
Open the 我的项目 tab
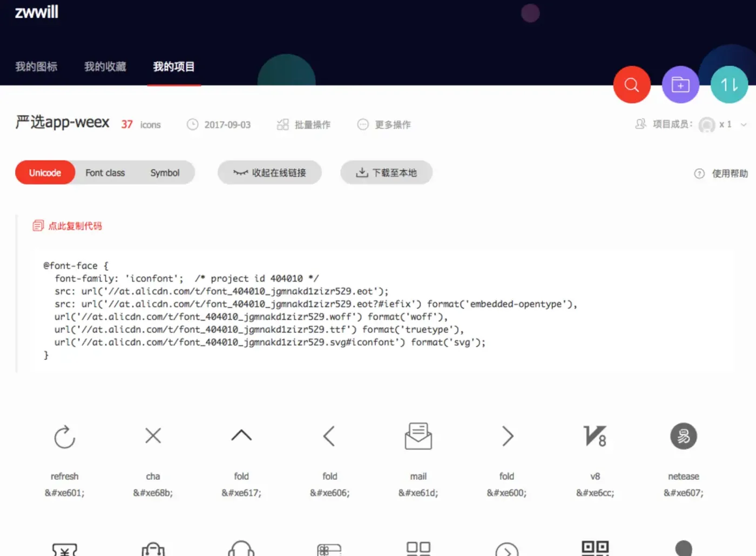click(174, 66)
